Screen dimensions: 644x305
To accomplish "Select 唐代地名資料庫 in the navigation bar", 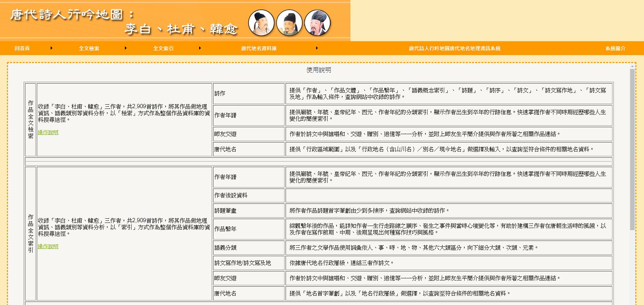I will [259, 49].
